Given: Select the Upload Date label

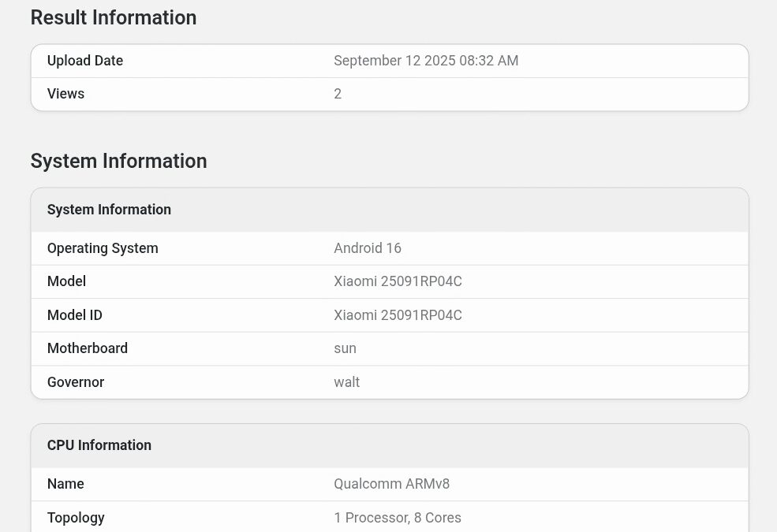Looking at the screenshot, I should click(85, 61).
